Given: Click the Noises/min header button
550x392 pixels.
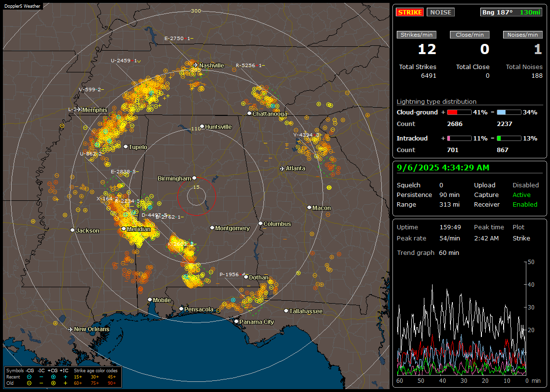Looking at the screenshot, I should (x=522, y=35).
